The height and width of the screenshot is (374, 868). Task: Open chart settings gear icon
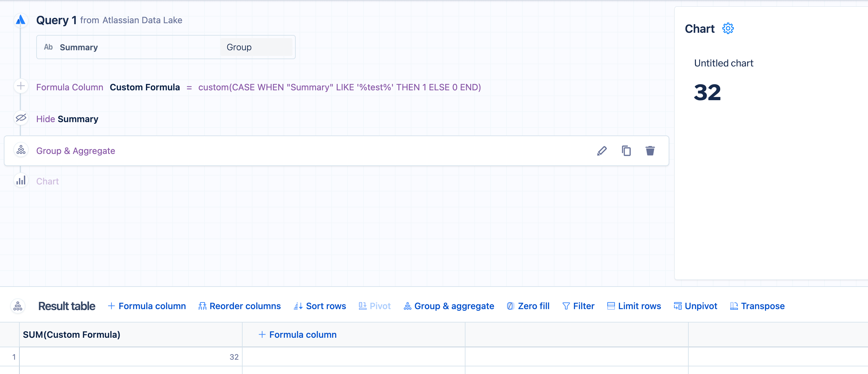(728, 29)
